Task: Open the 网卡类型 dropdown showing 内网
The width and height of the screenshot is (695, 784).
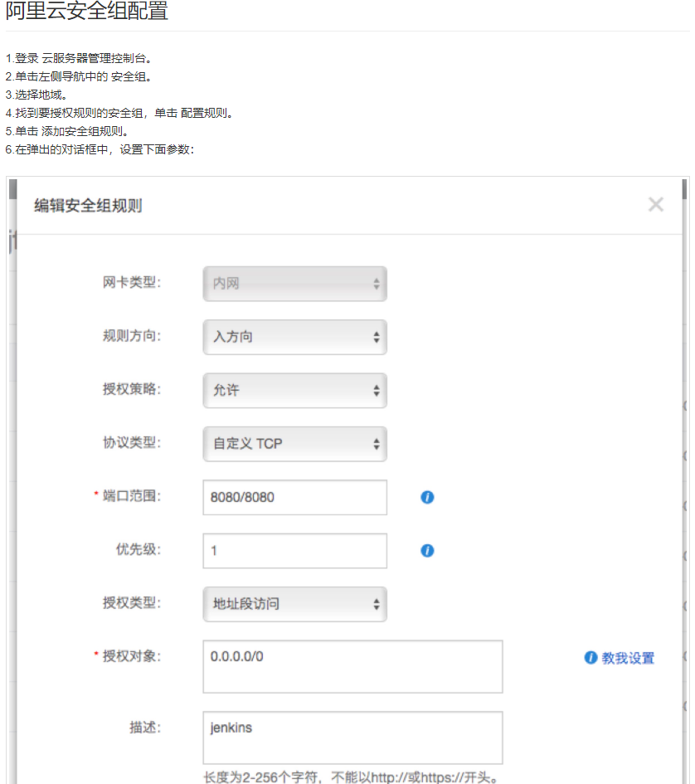Action: point(294,284)
